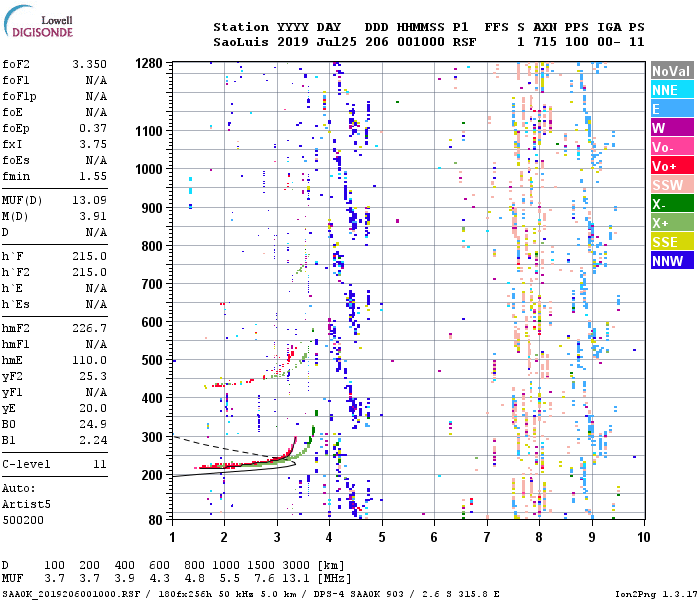The height and width of the screenshot is (600, 700).
Task: Click the B0 value 24.9
Action: coord(93,425)
